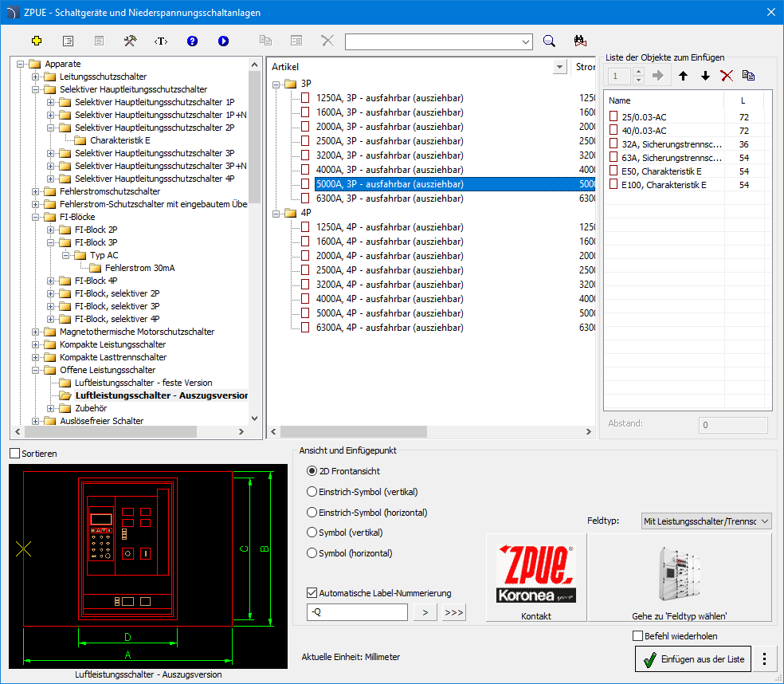The image size is (784, 684).
Task: Click the magnifying glass search icon
Action: tap(549, 41)
